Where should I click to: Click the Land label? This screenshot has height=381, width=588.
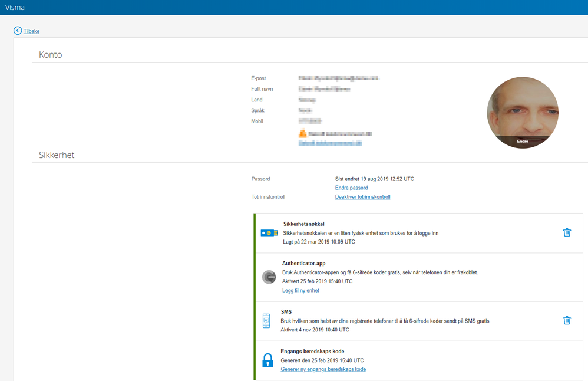coord(257,100)
